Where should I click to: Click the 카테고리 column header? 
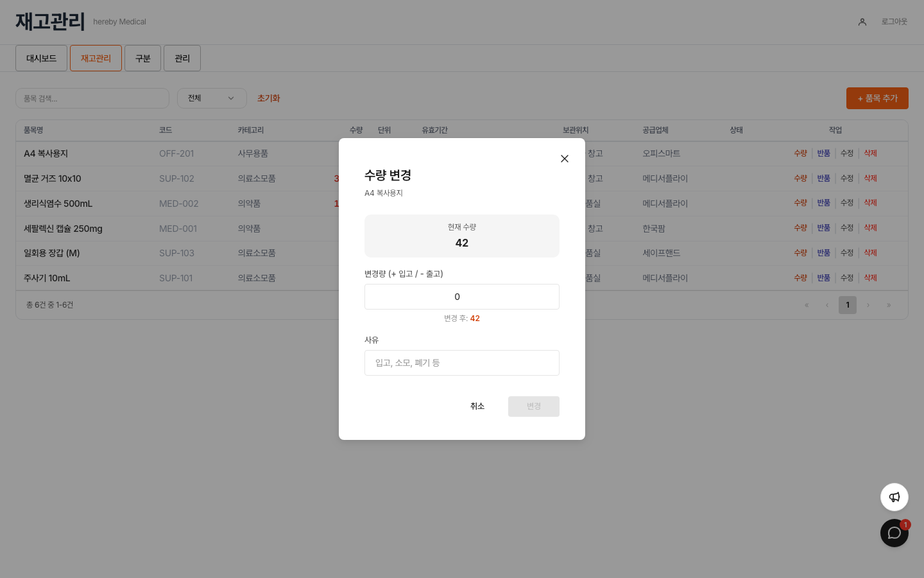[251, 130]
